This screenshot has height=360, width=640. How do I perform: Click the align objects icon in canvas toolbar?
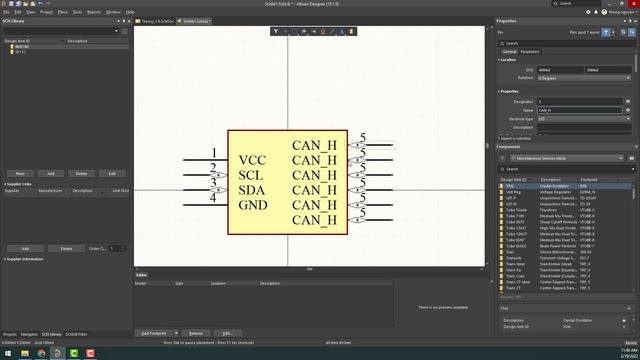[x=304, y=31]
